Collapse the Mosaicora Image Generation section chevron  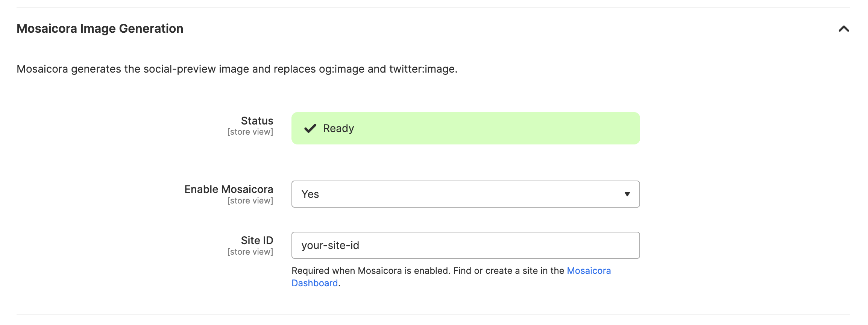coord(844,29)
